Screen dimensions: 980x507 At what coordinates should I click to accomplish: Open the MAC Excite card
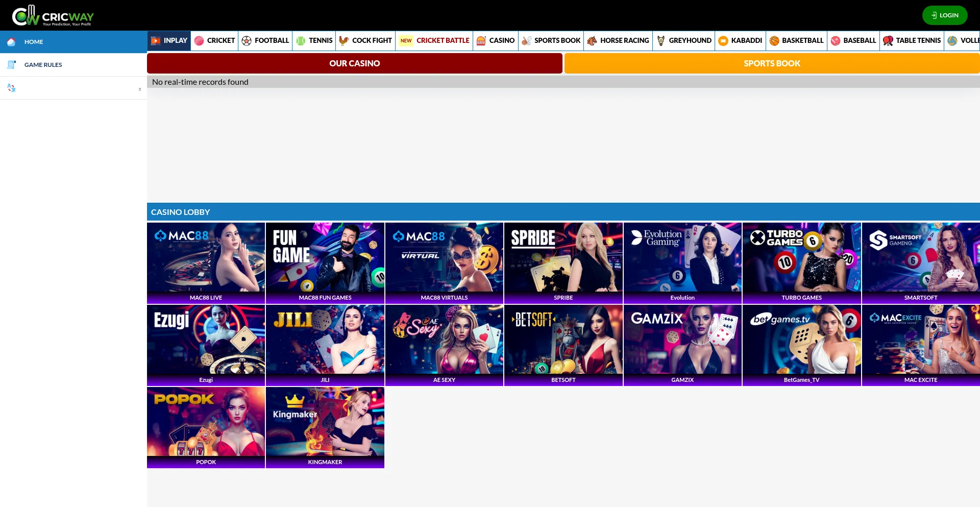click(x=921, y=345)
